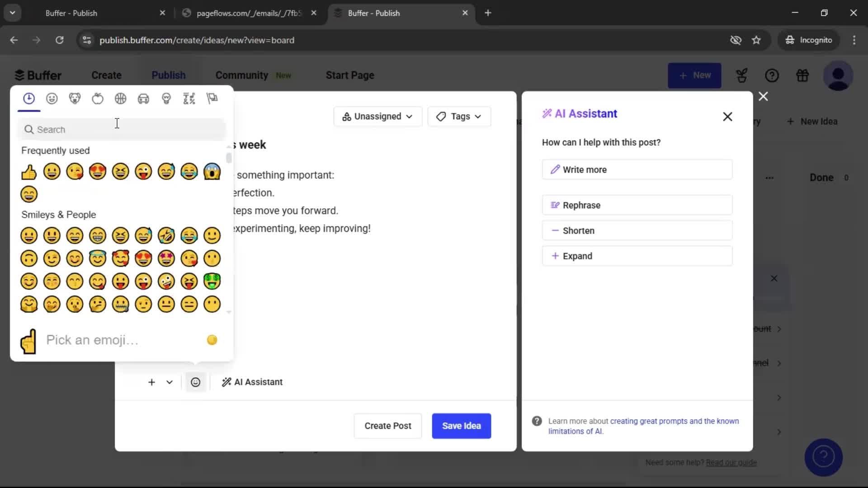The width and height of the screenshot is (868, 488).
Task: Open the Tags dropdown
Action: [x=459, y=117]
